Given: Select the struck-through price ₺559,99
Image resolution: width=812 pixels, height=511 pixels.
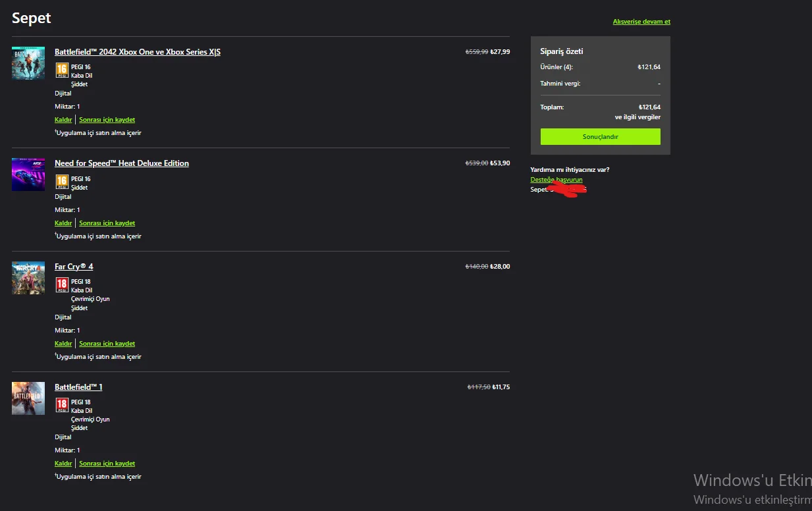Looking at the screenshot, I should coord(477,51).
